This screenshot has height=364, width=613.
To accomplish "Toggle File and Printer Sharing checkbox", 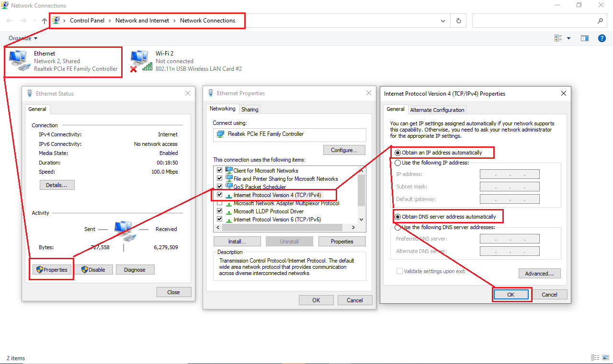I will (220, 178).
